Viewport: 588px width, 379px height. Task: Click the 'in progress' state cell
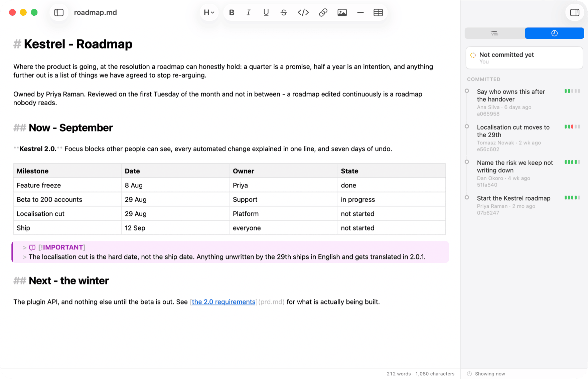(x=392, y=200)
